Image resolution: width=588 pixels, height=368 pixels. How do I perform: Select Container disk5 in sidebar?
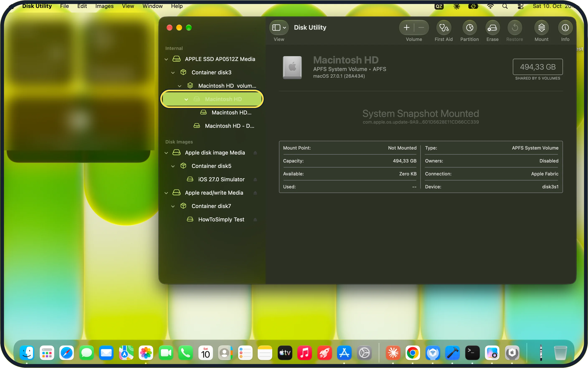(212, 166)
